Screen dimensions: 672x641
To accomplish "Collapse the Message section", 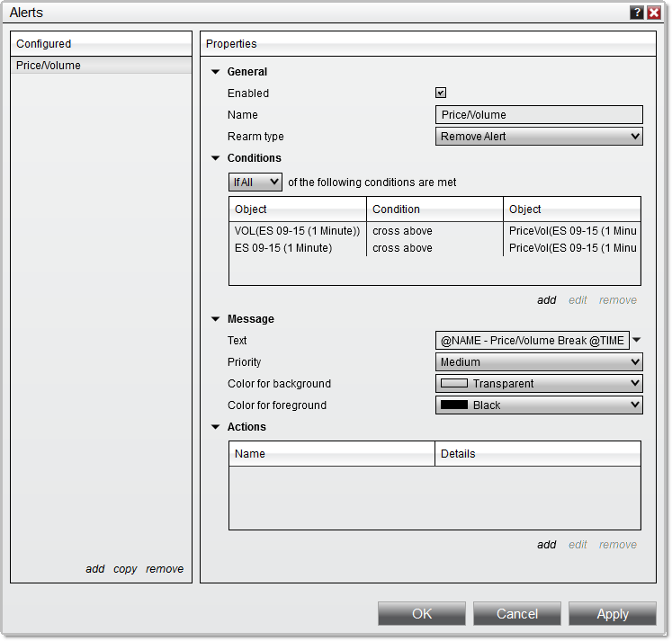I will (x=216, y=319).
